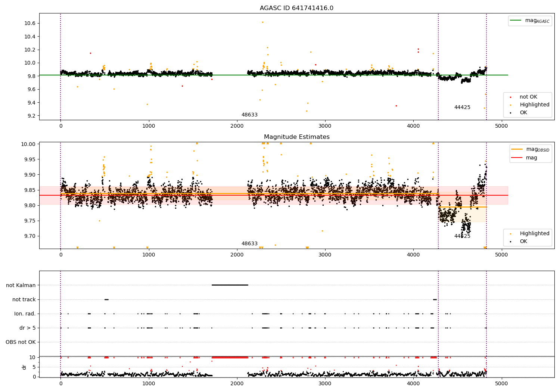Click the 9.2 y-axis tick in top plot
560x392 pixels.
click(x=31, y=116)
